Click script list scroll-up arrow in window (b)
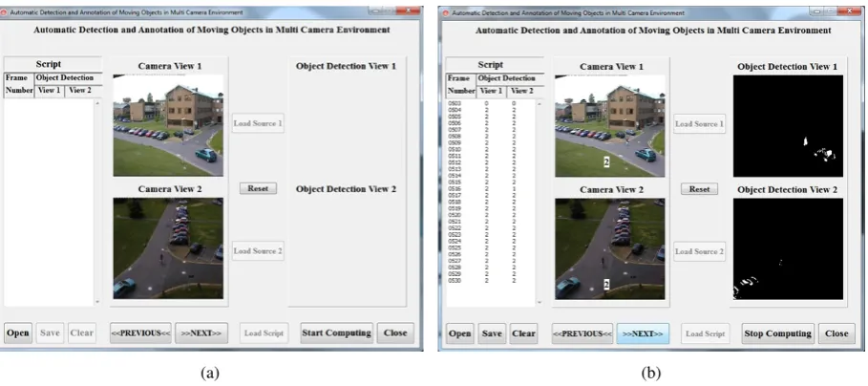Image resolution: width=868 pixels, height=386 pixels. pyautogui.click(x=540, y=103)
